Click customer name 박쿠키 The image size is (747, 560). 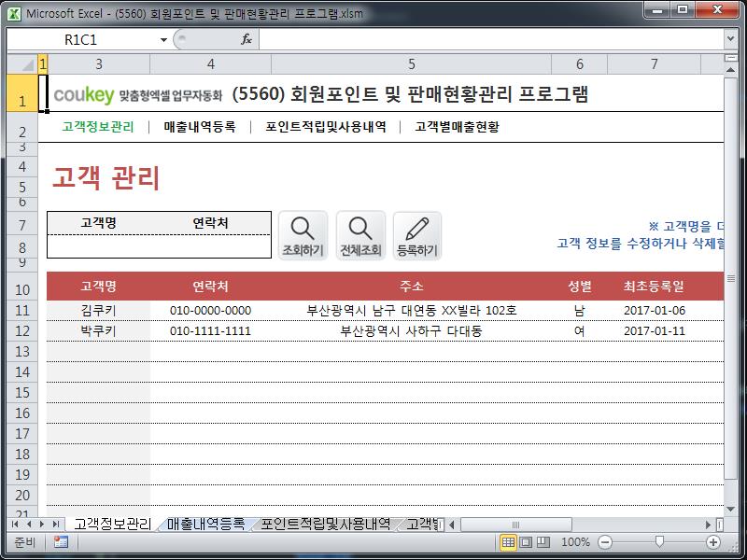tap(99, 331)
